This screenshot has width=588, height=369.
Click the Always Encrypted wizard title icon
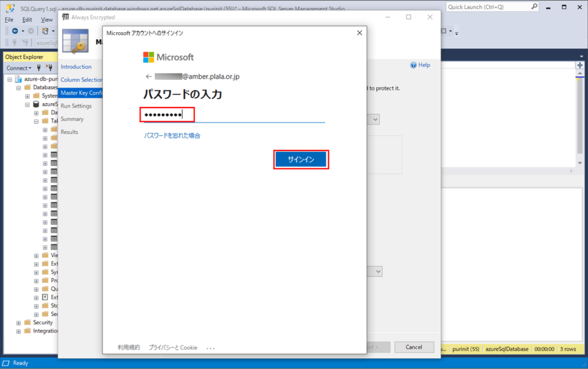[65, 17]
